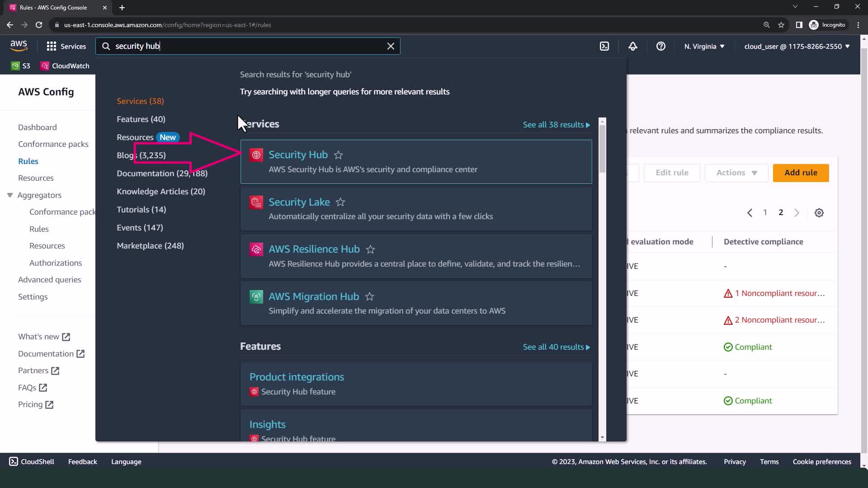Filter results by Features (40)
Image resolution: width=868 pixels, height=488 pixels.
[141, 119]
